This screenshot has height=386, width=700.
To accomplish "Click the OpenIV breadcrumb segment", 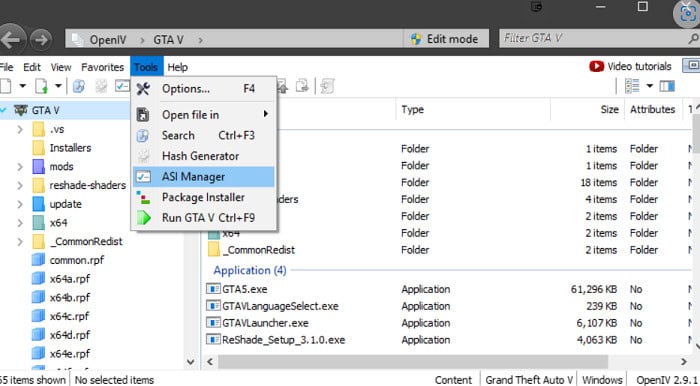I will tap(108, 40).
